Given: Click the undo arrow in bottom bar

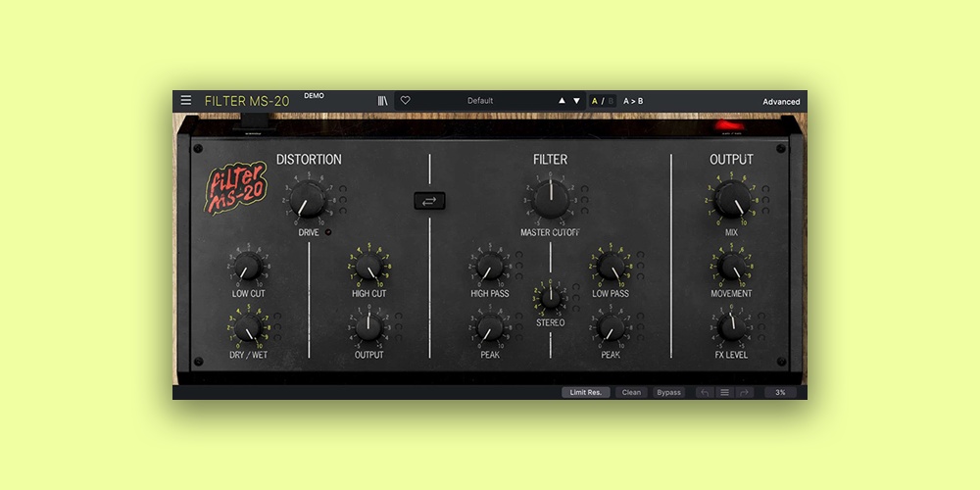Looking at the screenshot, I should pos(704,392).
